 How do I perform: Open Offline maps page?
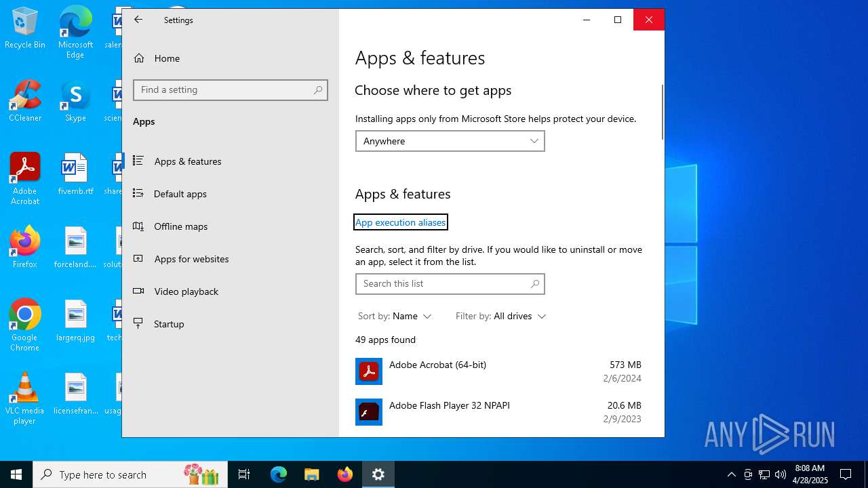231,226
